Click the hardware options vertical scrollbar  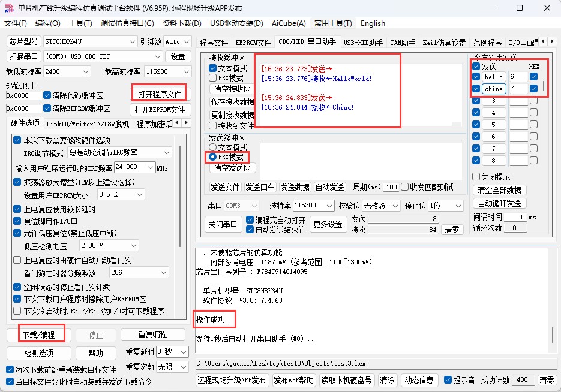[x=179, y=195]
